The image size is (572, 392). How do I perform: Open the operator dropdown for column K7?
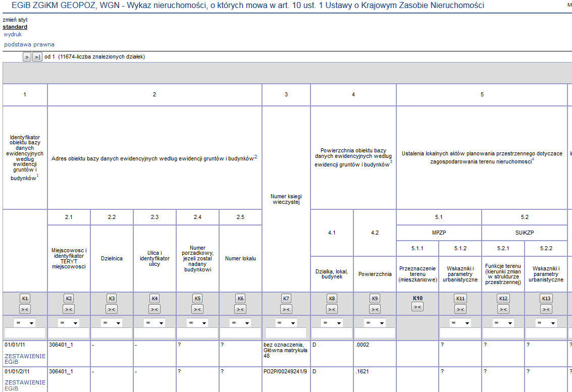click(x=286, y=323)
